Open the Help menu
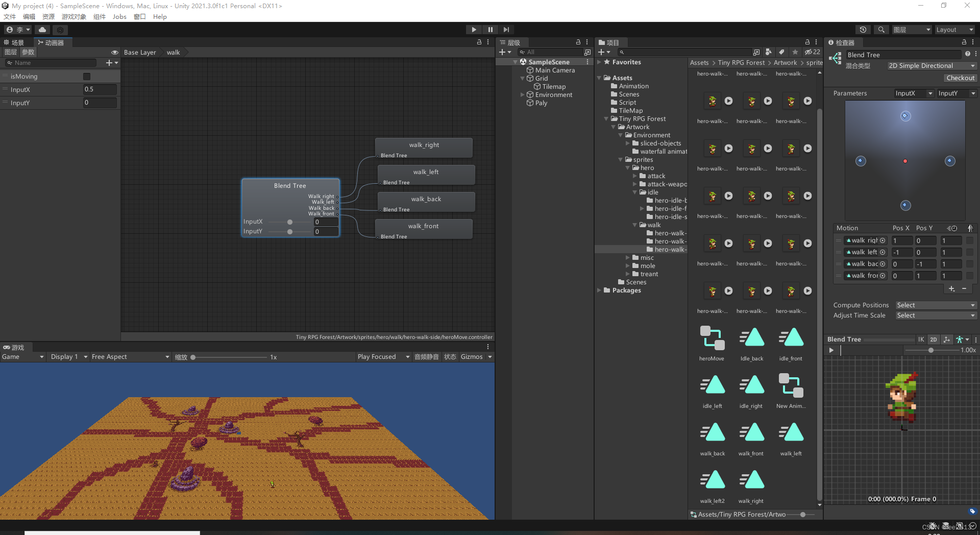Viewport: 980px width, 535px height. click(x=160, y=16)
